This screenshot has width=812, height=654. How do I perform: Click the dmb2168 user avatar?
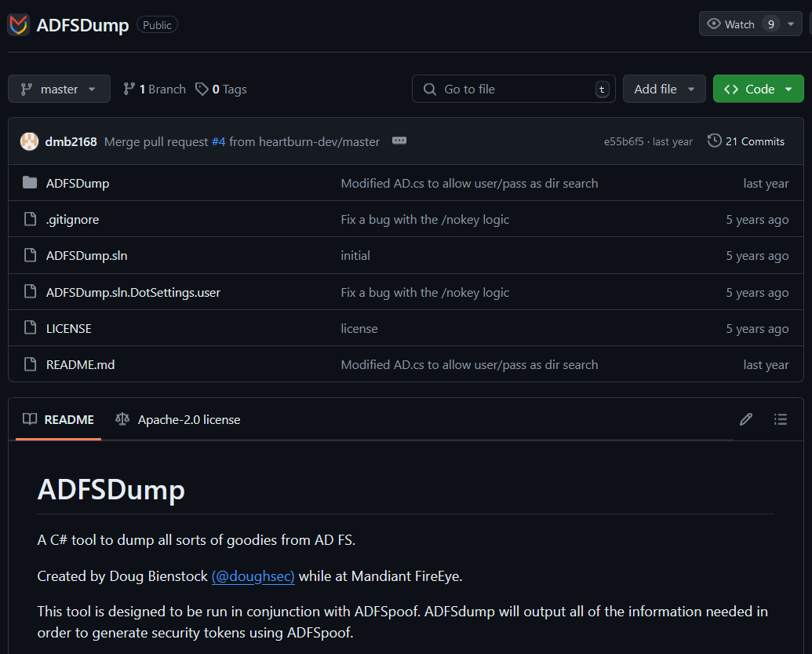(x=29, y=141)
